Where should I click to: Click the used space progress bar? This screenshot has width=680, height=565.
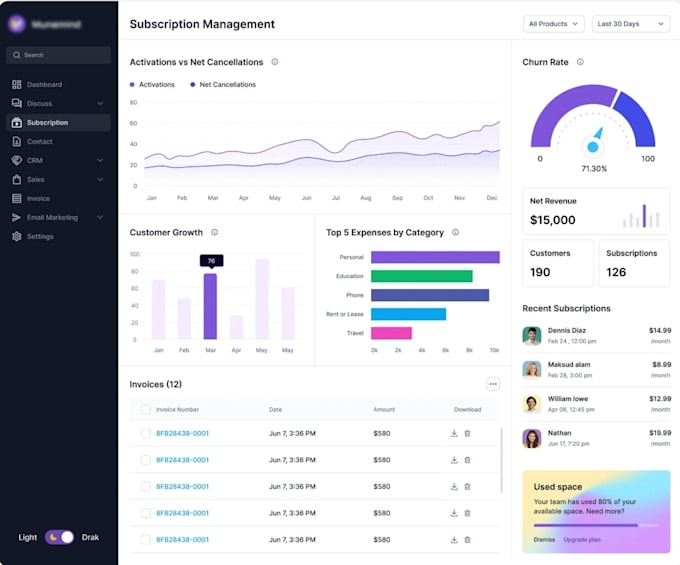pyautogui.click(x=596, y=525)
